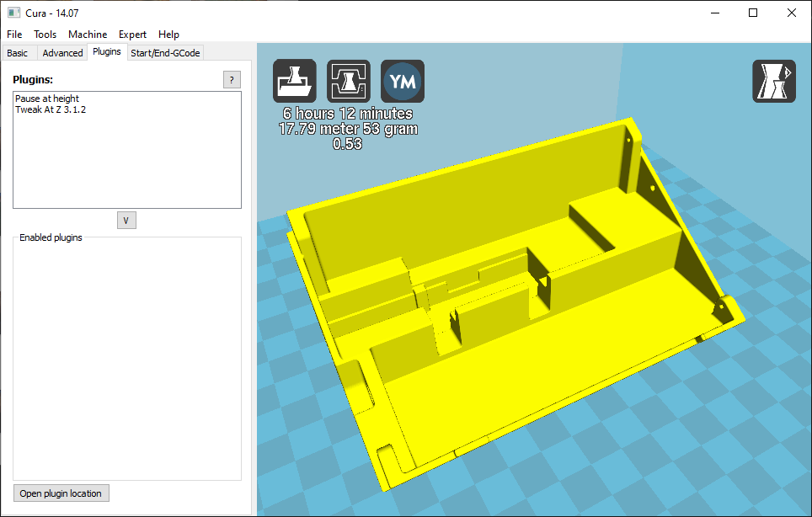
Task: Maximize the Cura window
Action: [x=753, y=13]
